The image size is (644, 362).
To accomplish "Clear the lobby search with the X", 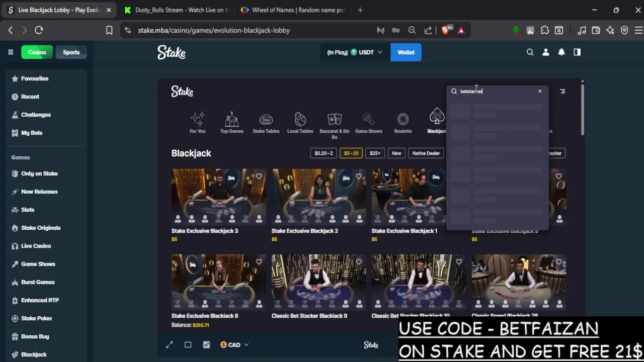I will coord(540,91).
